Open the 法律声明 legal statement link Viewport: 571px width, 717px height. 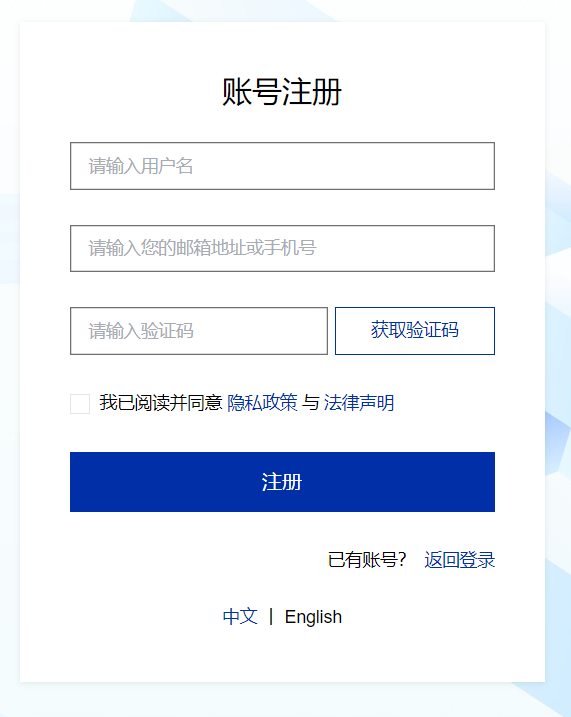(x=359, y=403)
